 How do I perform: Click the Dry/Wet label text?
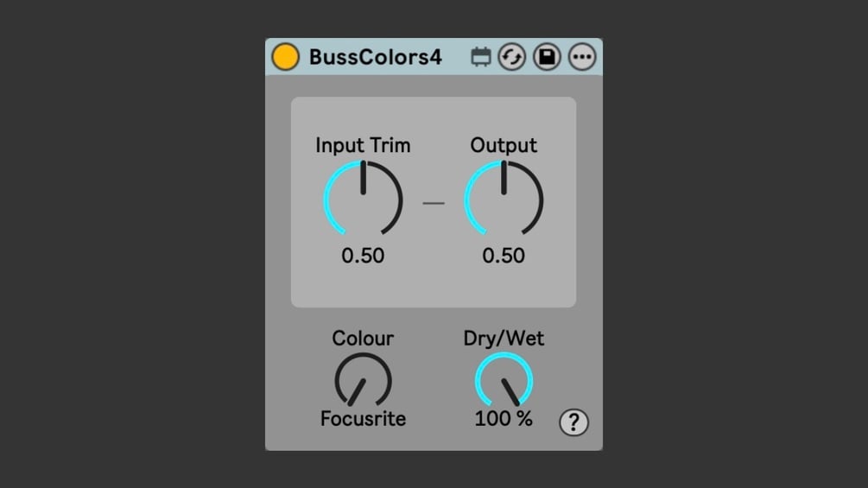pyautogui.click(x=504, y=338)
